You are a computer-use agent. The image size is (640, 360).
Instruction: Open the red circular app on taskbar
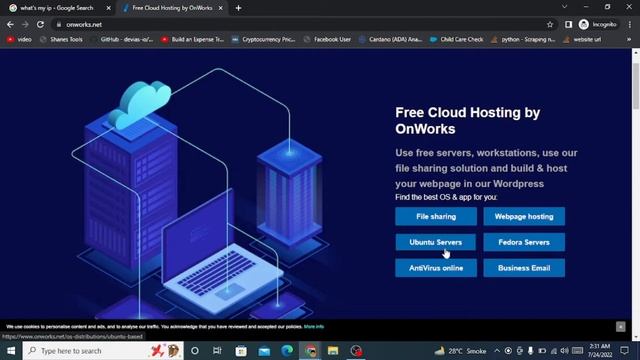pyautogui.click(x=356, y=351)
